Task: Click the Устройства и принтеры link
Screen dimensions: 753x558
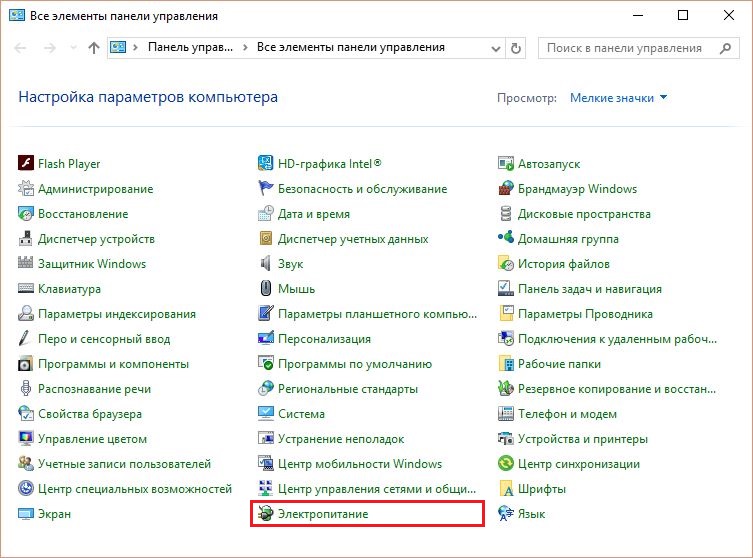Action: pos(583,438)
